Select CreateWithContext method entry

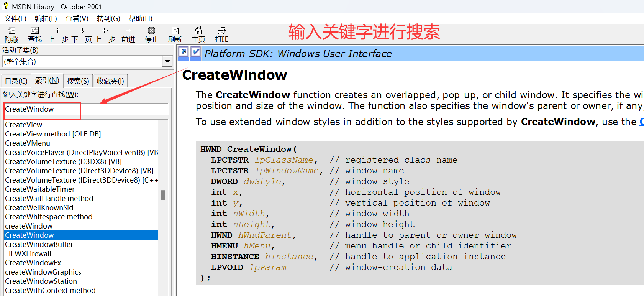[x=50, y=290]
